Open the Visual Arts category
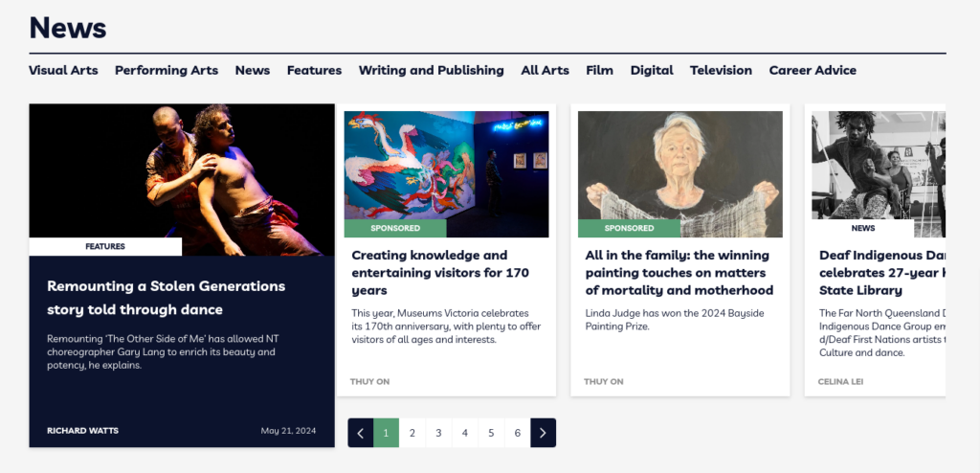 [63, 71]
